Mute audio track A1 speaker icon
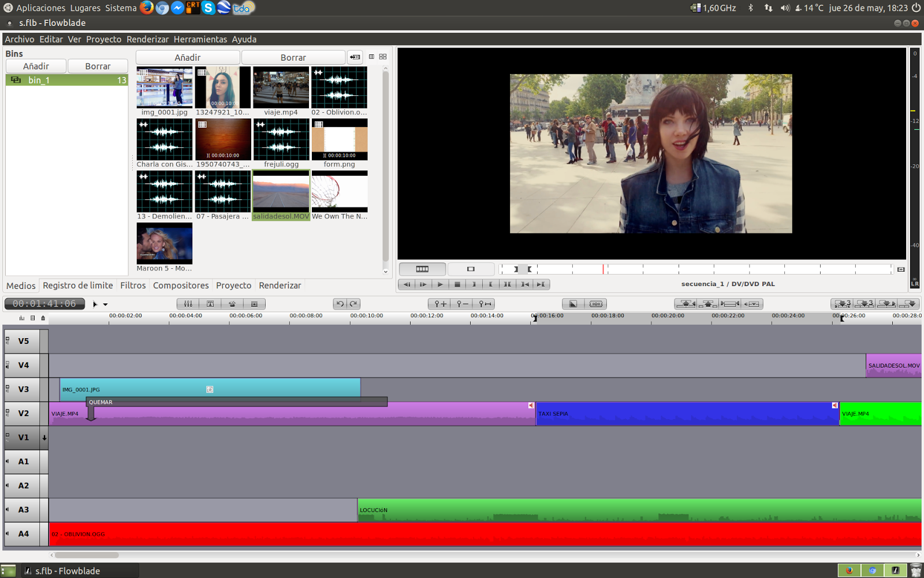This screenshot has width=924, height=578. click(8, 461)
